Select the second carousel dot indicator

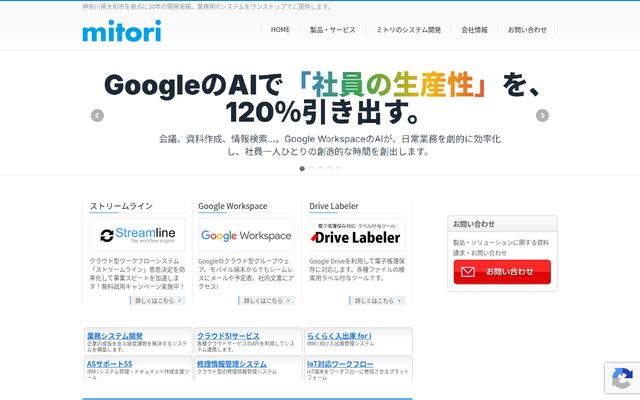tap(311, 168)
